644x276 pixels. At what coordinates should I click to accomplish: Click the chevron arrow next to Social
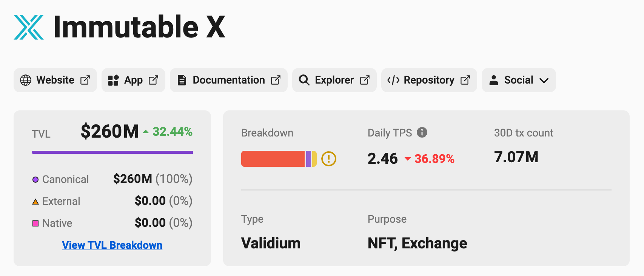[544, 81]
